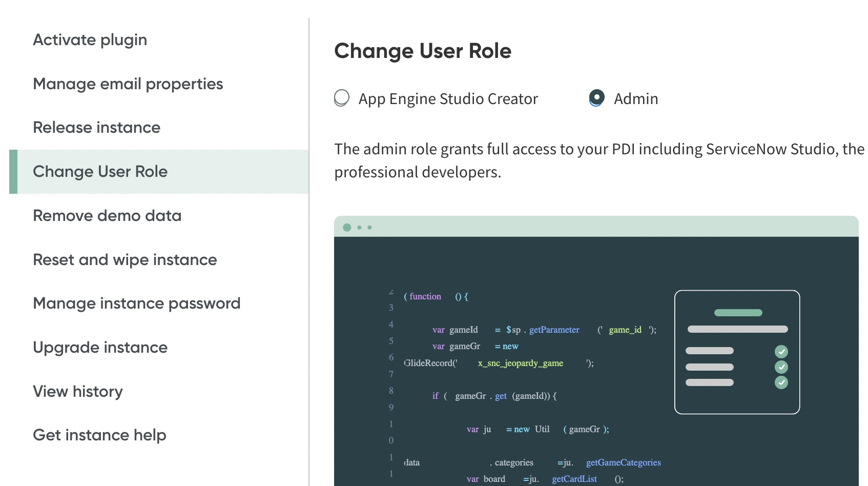Image resolution: width=868 pixels, height=486 pixels.
Task: Click the Change User Role heading
Action: (x=423, y=51)
